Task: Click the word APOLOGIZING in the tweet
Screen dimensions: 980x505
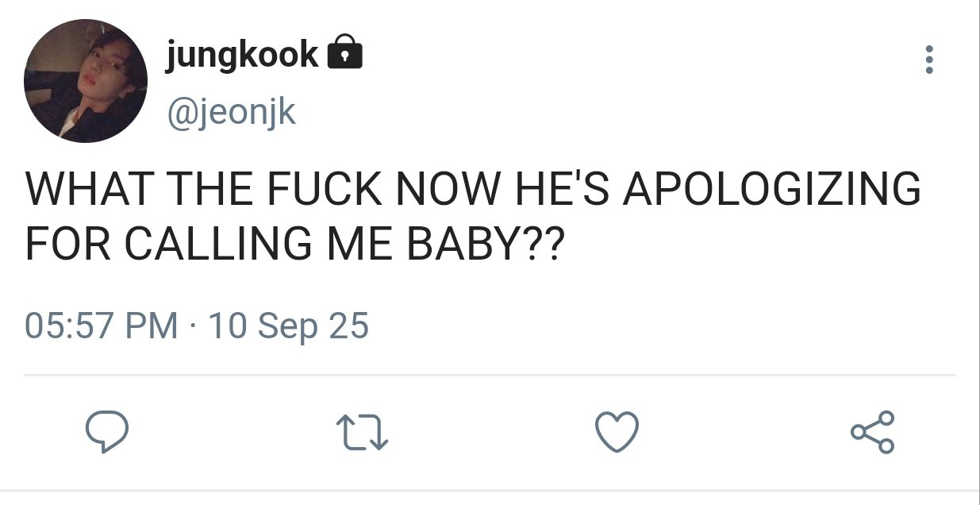Action: [x=772, y=191]
